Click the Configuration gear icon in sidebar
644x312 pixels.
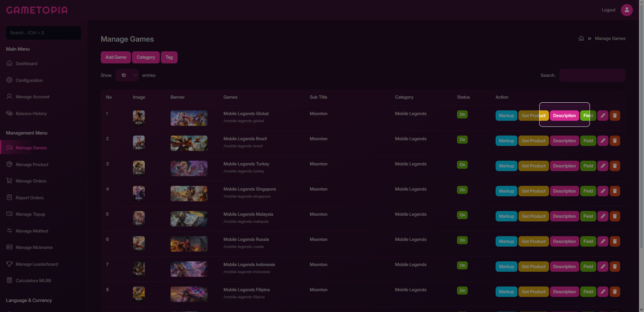[x=9, y=80]
